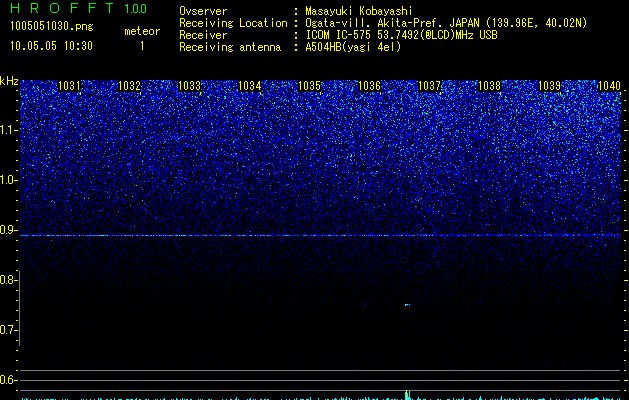The image size is (629, 400).
Task: Select the date stamp 10.05.05 10:30
Action: coord(51,46)
